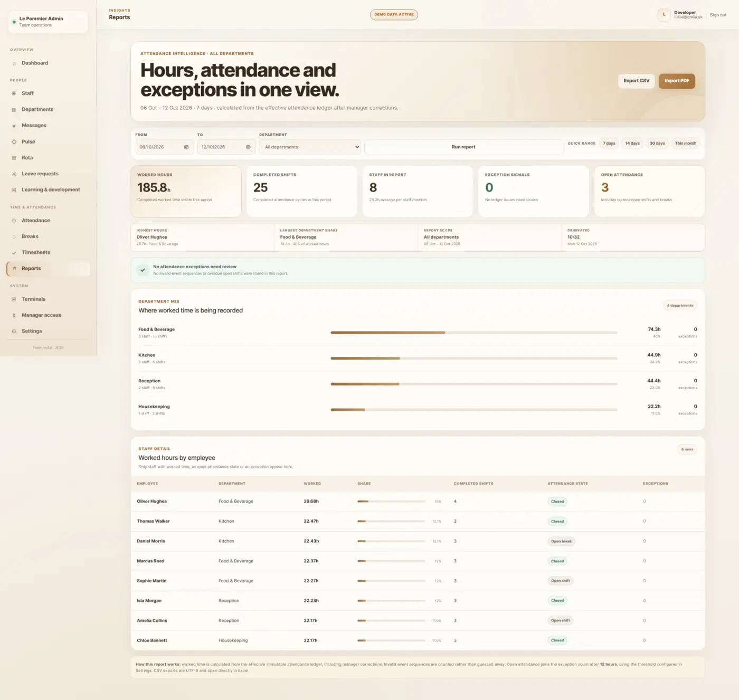This screenshot has width=739, height=700.
Task: Run the report with the Run report button
Action: pos(463,147)
